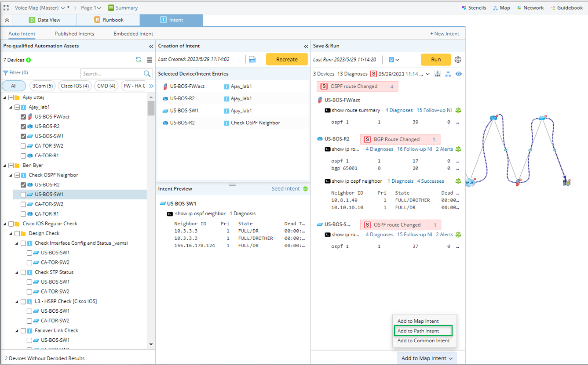The width and height of the screenshot is (588, 365).
Task: Open the hamburger menu in Pre-qualified Automation Assets
Action: click(x=150, y=60)
